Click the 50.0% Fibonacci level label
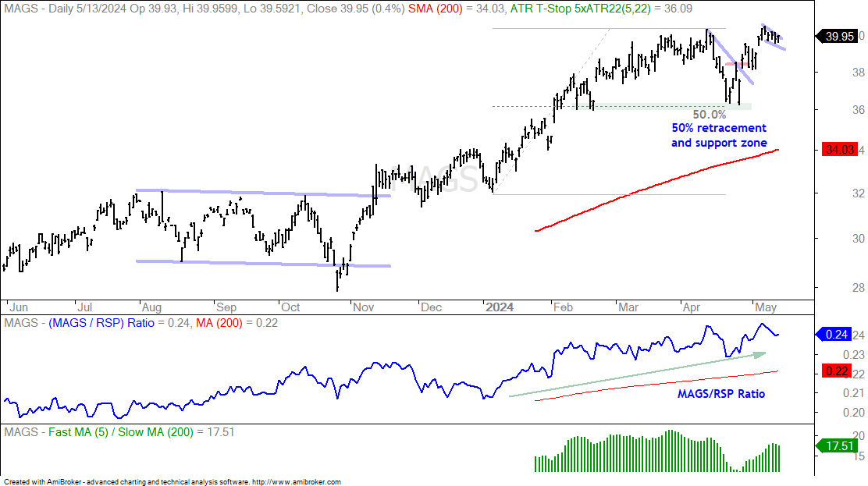Screen dimensions: 868x486 point(709,115)
